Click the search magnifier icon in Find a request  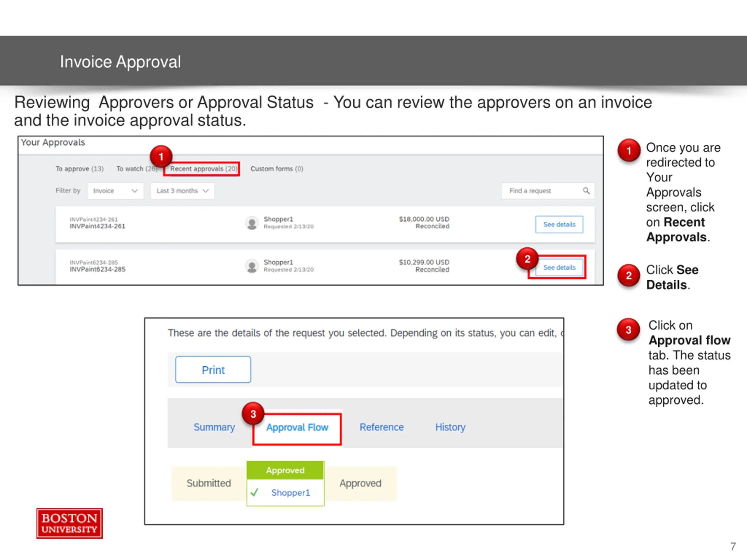[586, 191]
